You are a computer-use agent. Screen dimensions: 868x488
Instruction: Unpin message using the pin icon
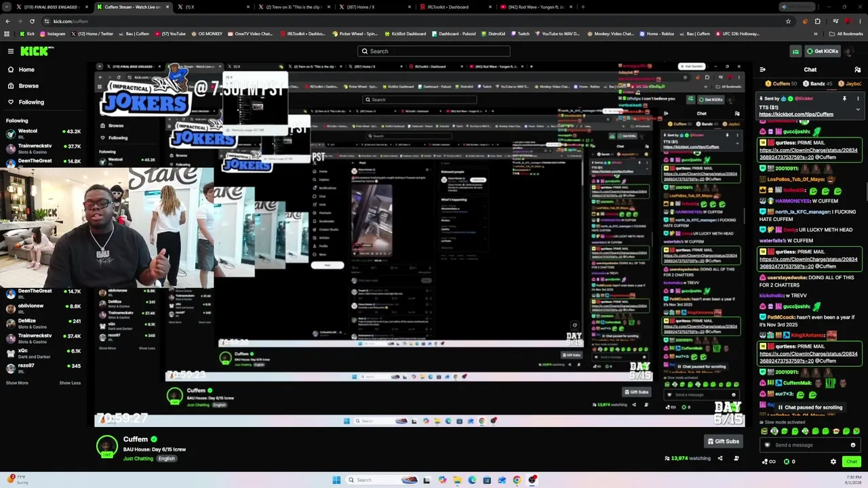pos(844,98)
